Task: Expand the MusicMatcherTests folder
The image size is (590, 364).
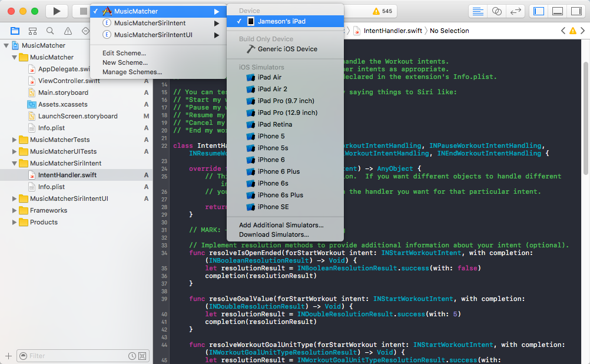Action: 15,140
